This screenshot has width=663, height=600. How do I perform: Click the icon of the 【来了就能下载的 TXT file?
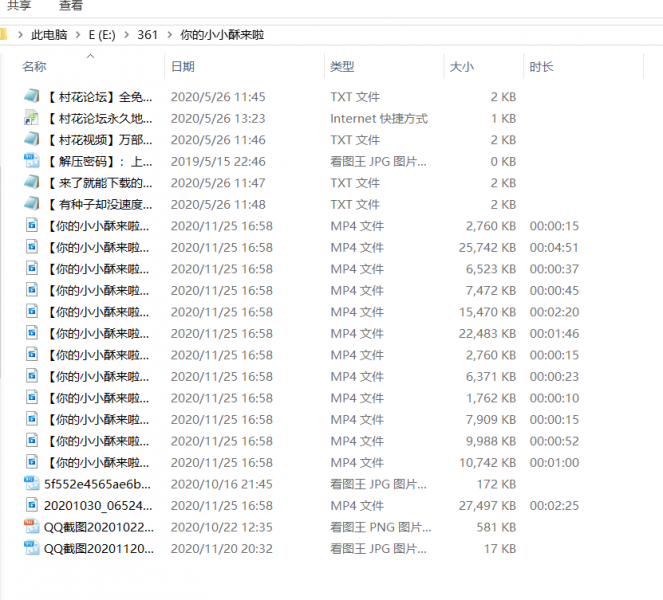pyautogui.click(x=31, y=183)
